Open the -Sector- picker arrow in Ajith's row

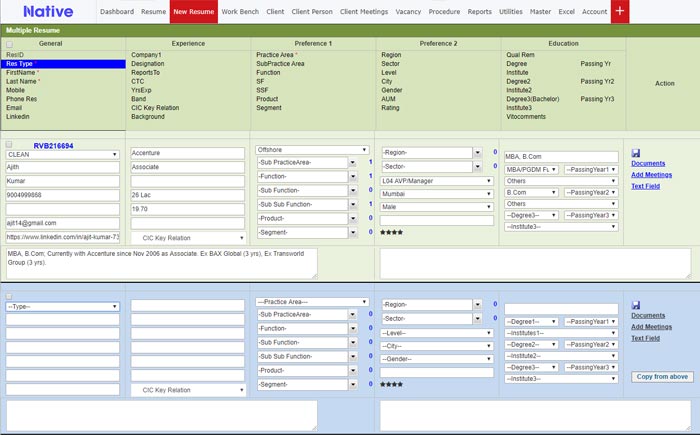click(x=478, y=167)
